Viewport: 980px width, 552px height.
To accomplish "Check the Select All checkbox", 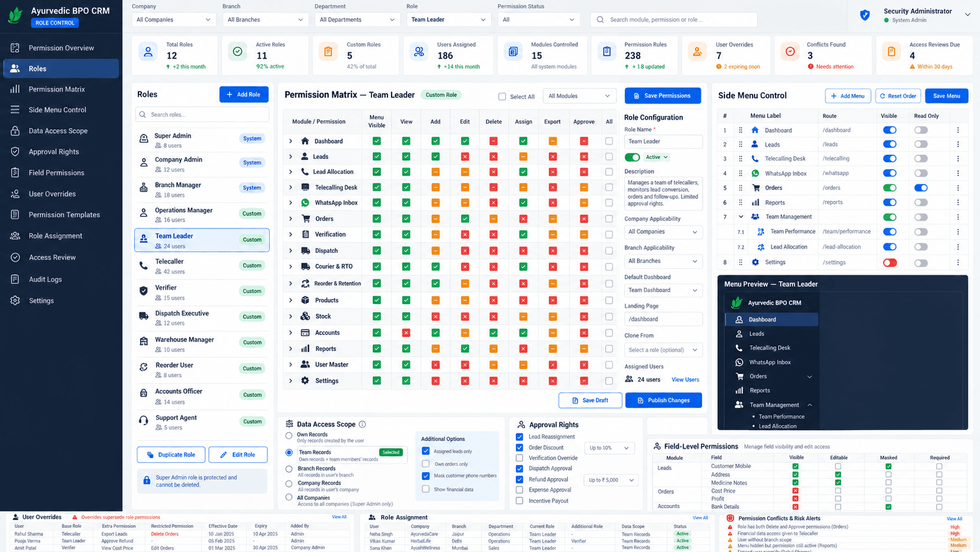I will tap(502, 97).
